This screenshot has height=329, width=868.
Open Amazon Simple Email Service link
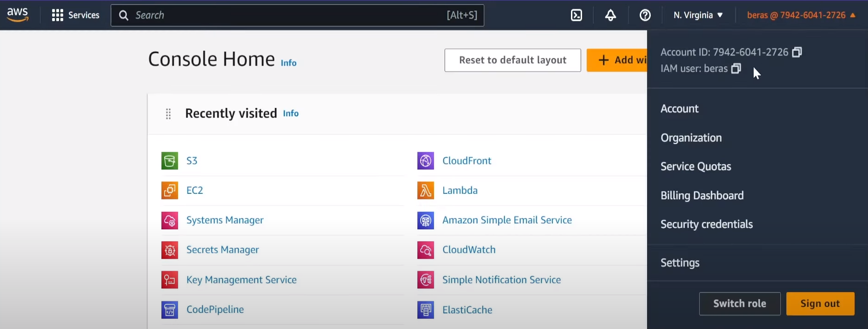(507, 220)
